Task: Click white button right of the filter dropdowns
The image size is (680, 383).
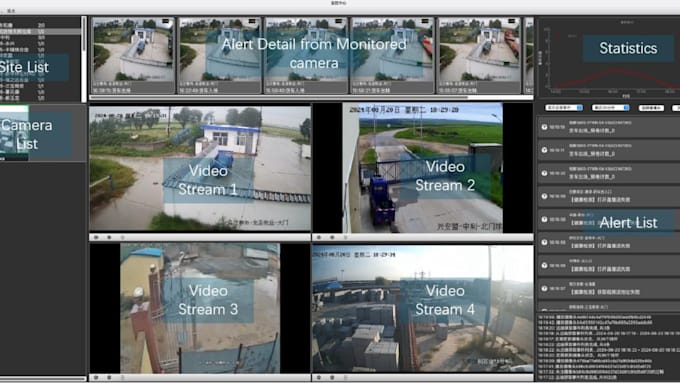Action: (x=651, y=108)
